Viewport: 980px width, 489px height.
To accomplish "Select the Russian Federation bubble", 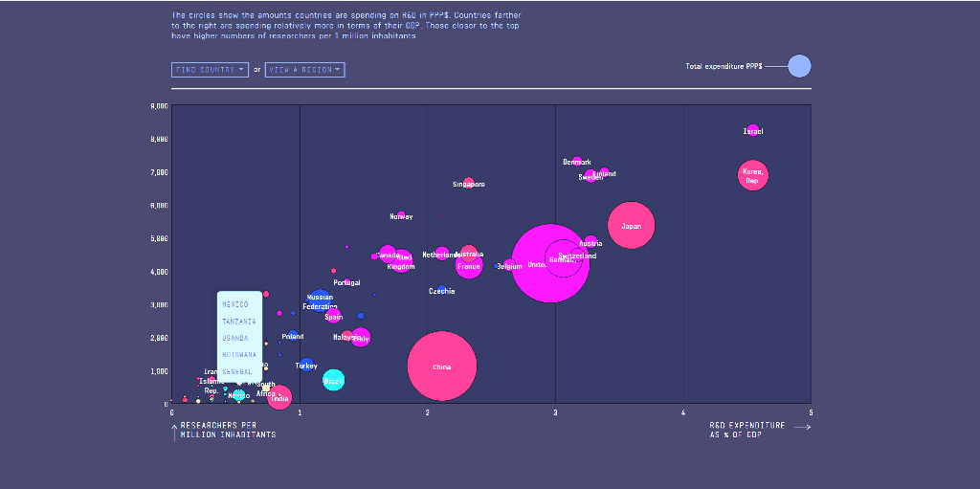I will pos(320,300).
